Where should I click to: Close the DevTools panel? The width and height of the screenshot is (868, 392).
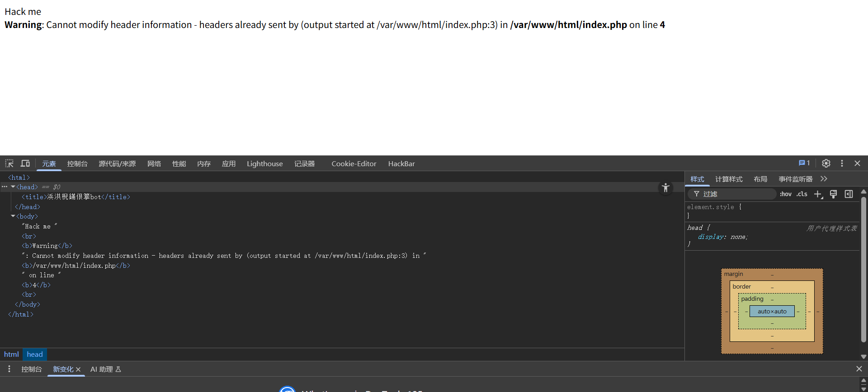[857, 163]
